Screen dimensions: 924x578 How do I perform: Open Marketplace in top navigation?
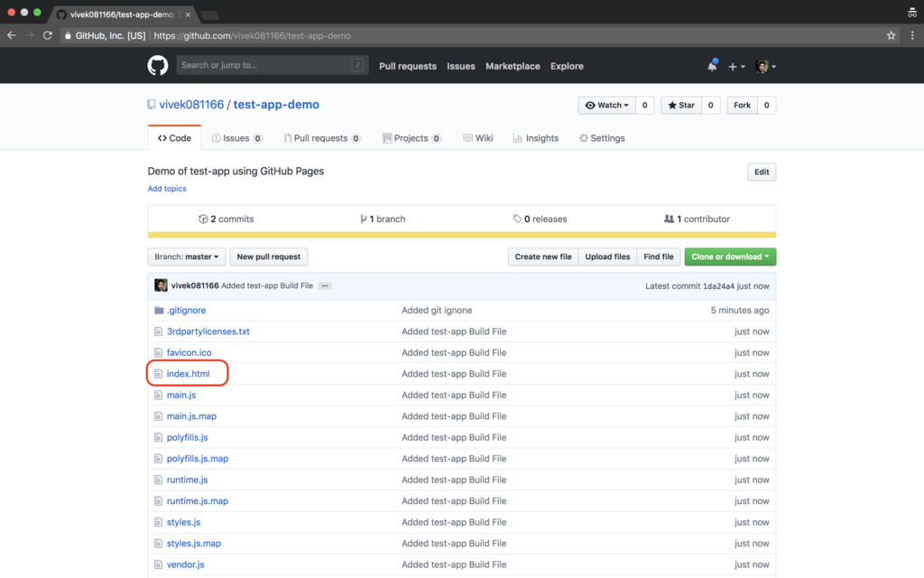[x=513, y=66]
